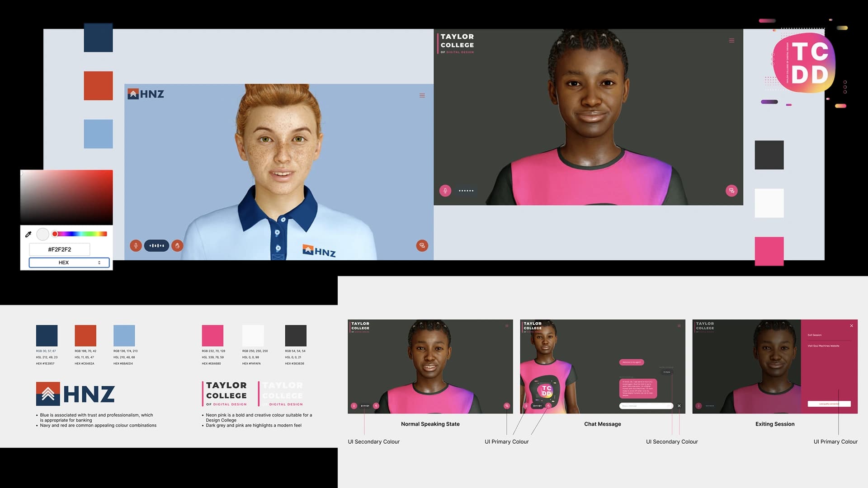
Task: Click the #F2F2F2 hex value field
Action: click(60, 249)
